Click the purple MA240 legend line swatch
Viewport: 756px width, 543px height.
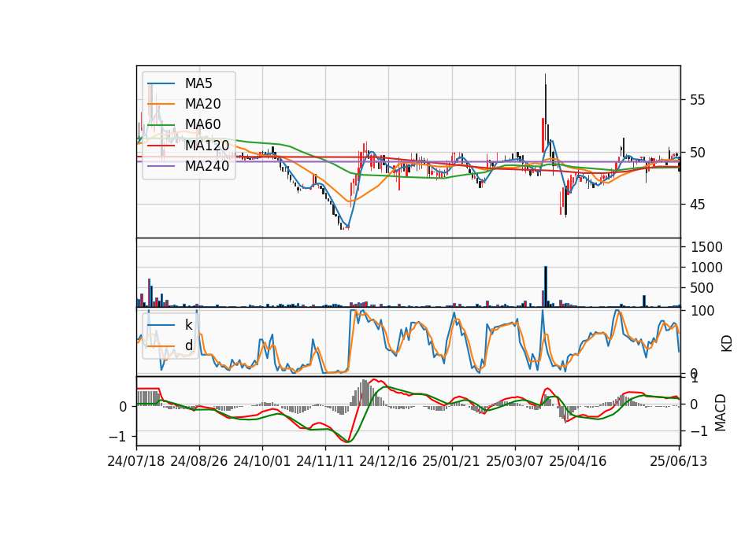[161, 167]
